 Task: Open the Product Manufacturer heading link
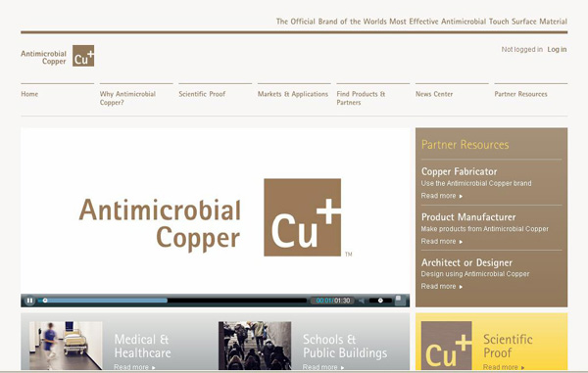coord(468,217)
